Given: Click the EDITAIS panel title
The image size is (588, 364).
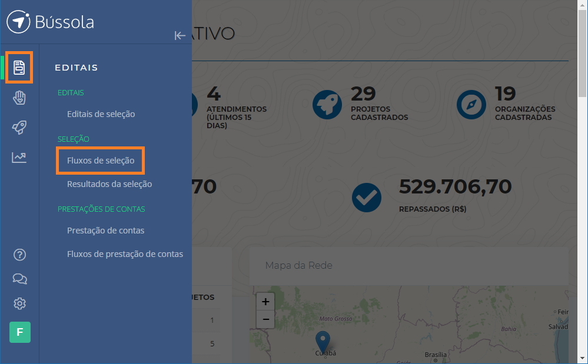Looking at the screenshot, I should pyautogui.click(x=77, y=68).
